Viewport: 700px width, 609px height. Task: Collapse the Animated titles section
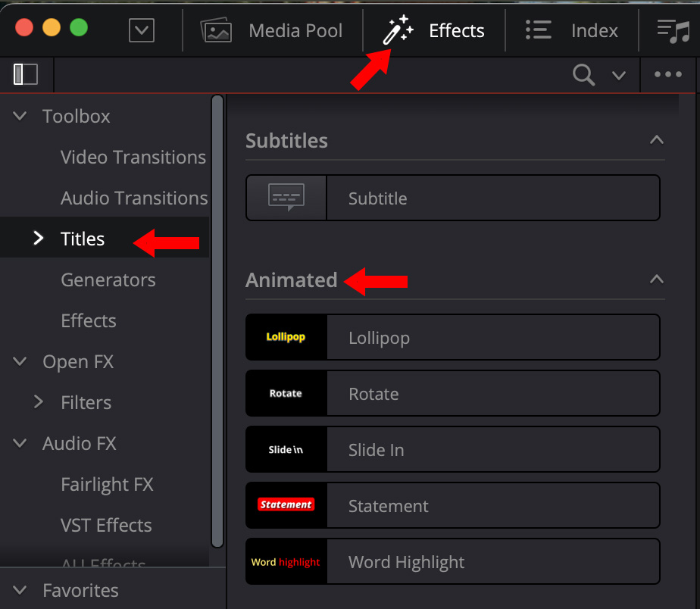pyautogui.click(x=657, y=280)
